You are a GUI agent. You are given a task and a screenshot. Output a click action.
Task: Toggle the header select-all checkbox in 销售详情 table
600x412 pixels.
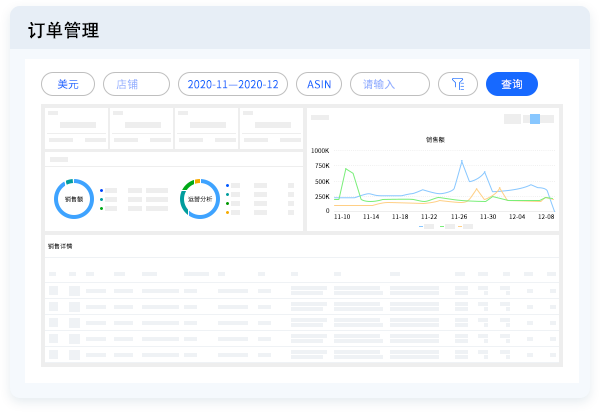point(54,273)
